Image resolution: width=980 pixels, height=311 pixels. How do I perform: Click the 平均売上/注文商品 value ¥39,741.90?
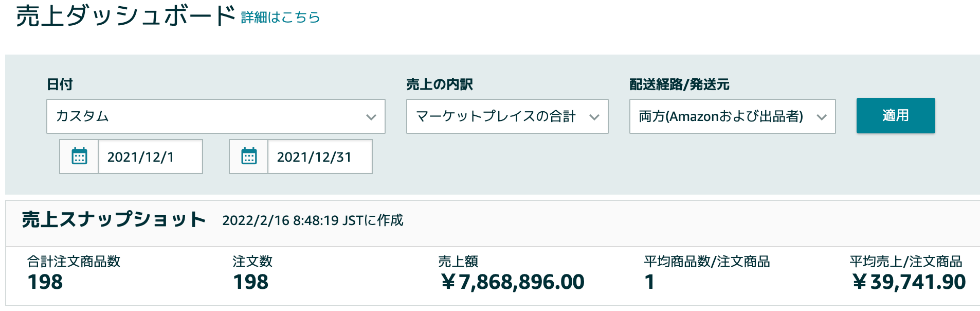(x=909, y=282)
